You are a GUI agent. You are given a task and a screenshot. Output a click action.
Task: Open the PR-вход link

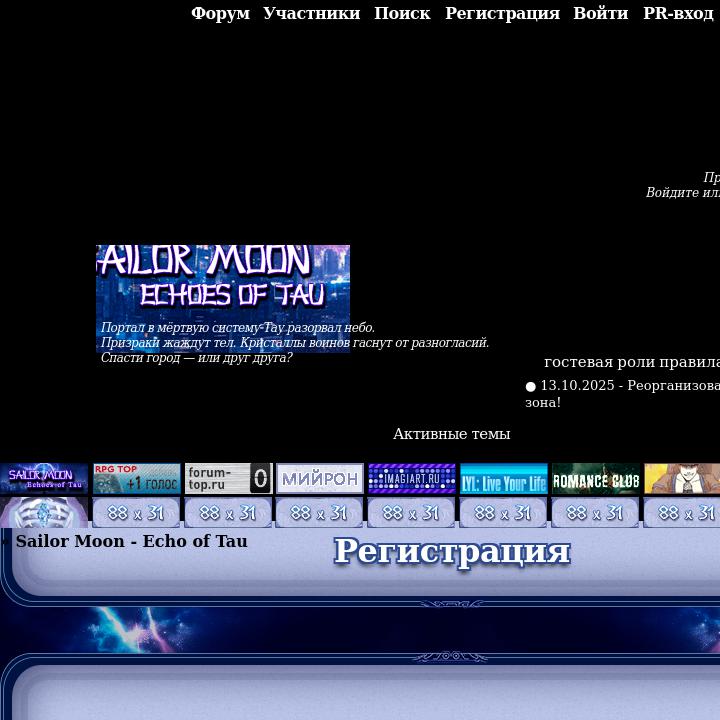coord(678,13)
